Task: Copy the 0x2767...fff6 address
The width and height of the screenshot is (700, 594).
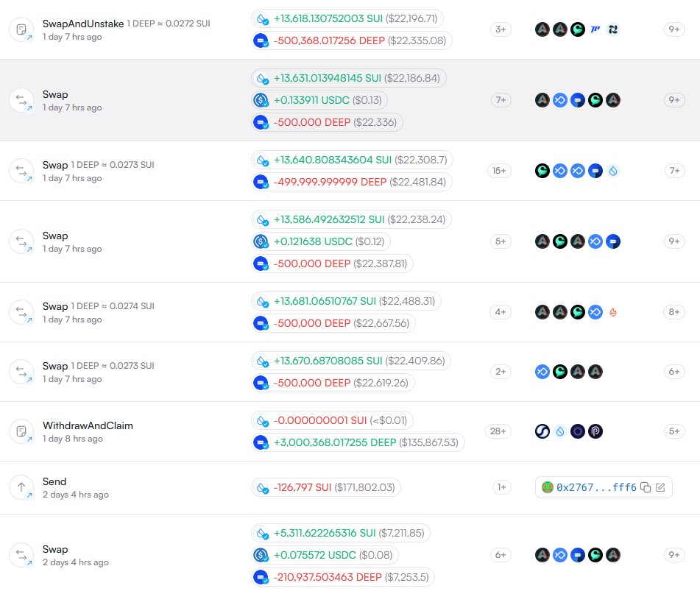Action: [x=646, y=487]
